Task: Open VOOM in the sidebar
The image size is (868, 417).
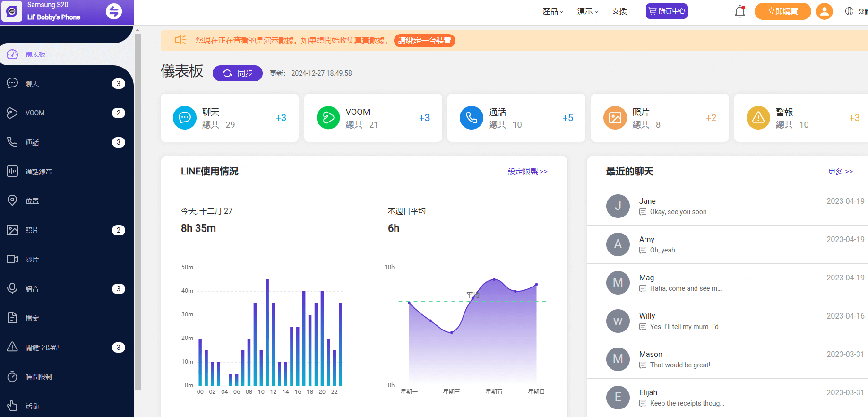Action: (x=66, y=113)
